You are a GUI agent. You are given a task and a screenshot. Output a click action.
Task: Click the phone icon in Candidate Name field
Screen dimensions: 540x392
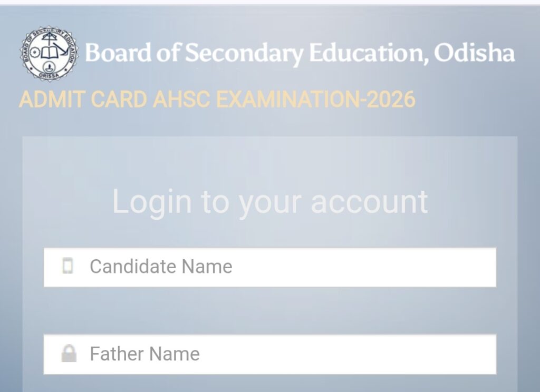tap(67, 266)
